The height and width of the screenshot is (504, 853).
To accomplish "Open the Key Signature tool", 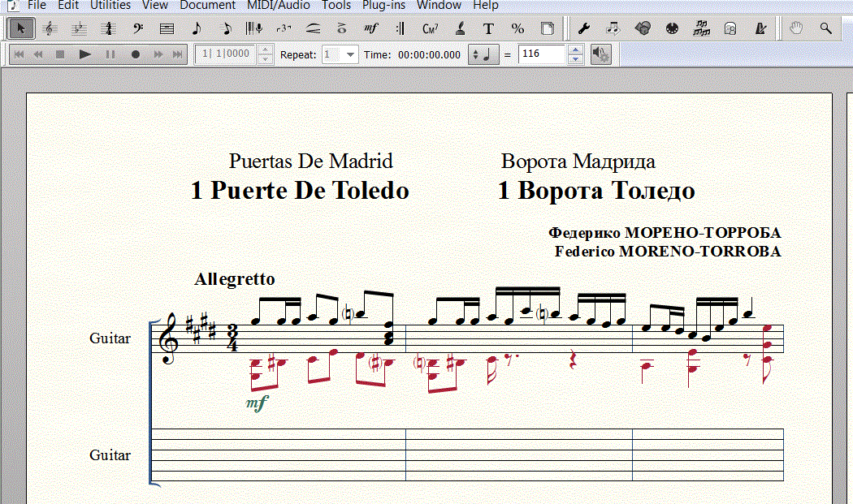I will click(80, 28).
